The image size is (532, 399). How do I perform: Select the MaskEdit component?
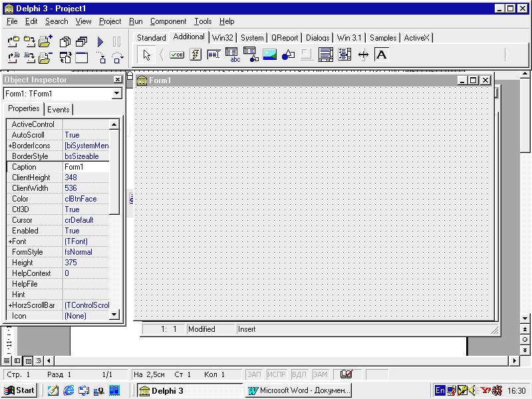(213, 55)
